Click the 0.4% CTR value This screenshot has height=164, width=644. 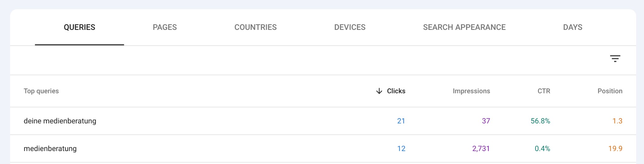coord(542,149)
